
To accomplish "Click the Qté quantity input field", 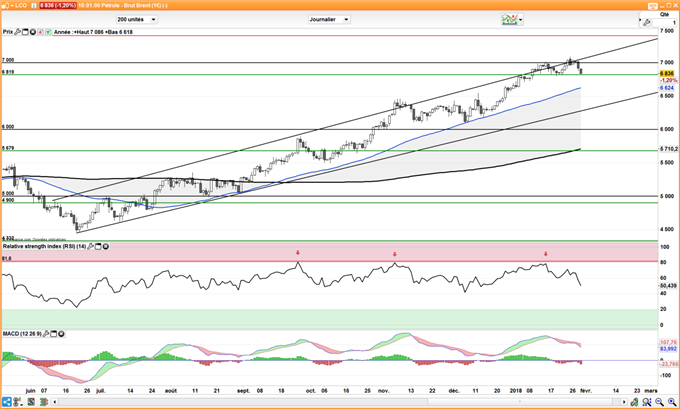I will coord(665,23).
